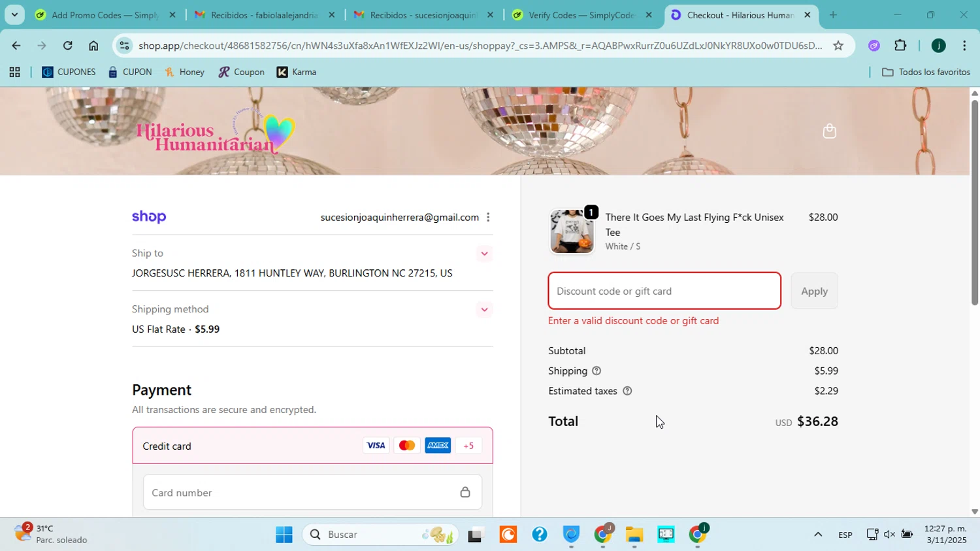Viewport: 980px width, 551px height.
Task: Open the volume icon in system tray
Action: click(x=889, y=535)
